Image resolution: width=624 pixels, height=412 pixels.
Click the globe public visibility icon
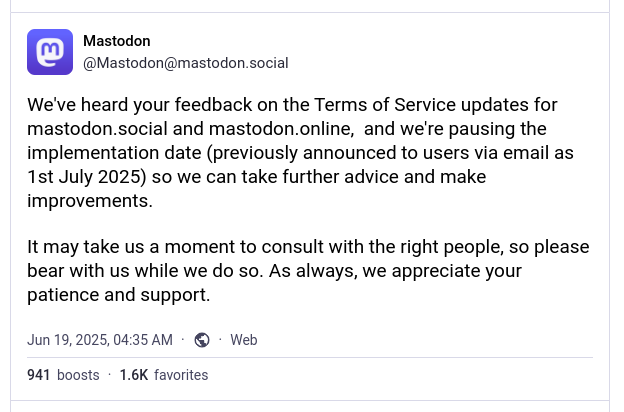click(x=202, y=340)
